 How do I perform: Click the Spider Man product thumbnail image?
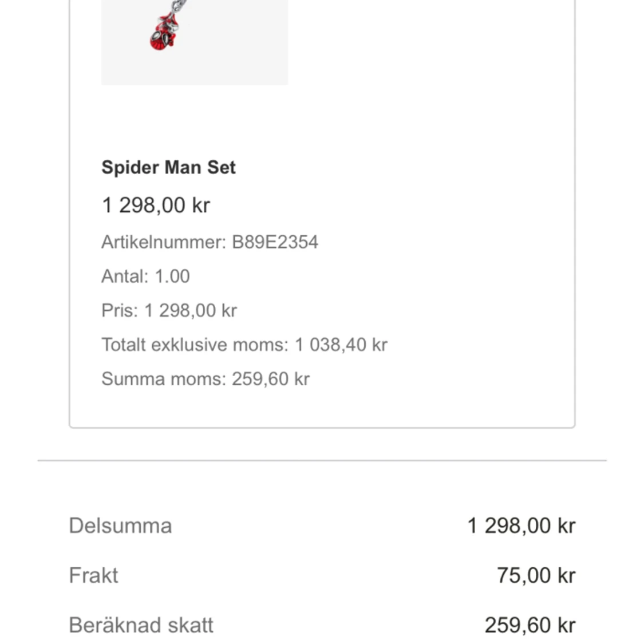point(194,42)
